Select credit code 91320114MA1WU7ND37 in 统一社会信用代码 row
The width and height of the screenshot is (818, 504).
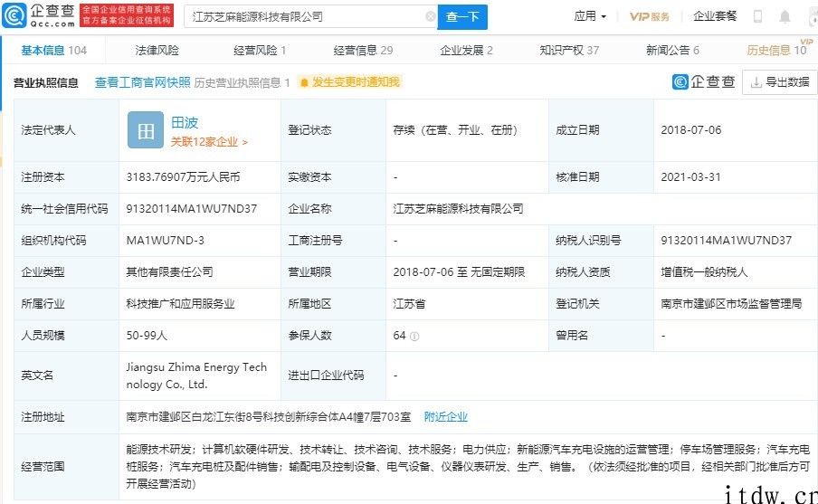(x=192, y=209)
